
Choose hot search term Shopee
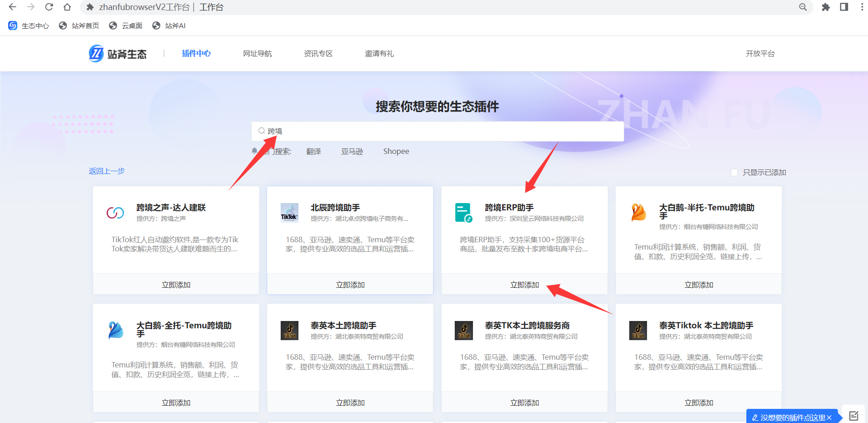pos(396,151)
